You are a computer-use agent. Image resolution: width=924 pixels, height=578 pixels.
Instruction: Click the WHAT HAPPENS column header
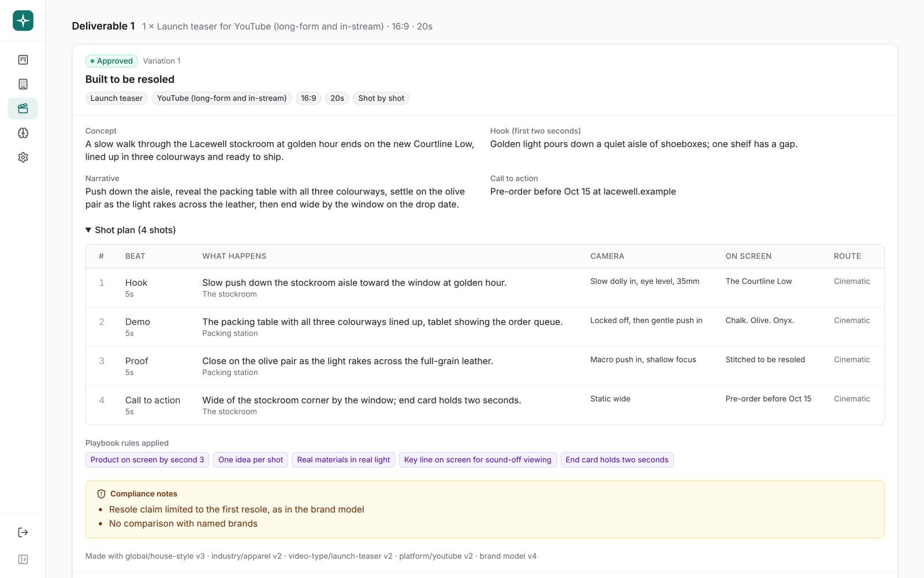(x=234, y=256)
